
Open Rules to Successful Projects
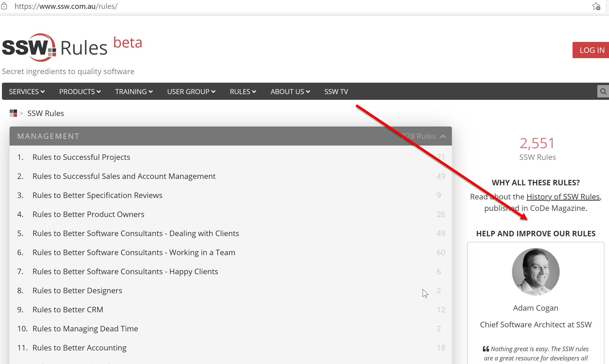[x=81, y=157]
